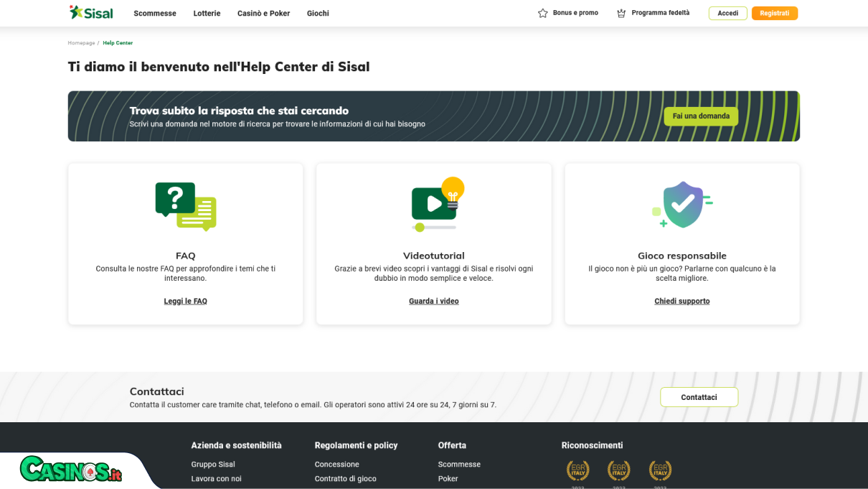Click the Azienda e sostenibilità footer heading
Image resolution: width=868 pixels, height=489 pixels.
click(237, 445)
